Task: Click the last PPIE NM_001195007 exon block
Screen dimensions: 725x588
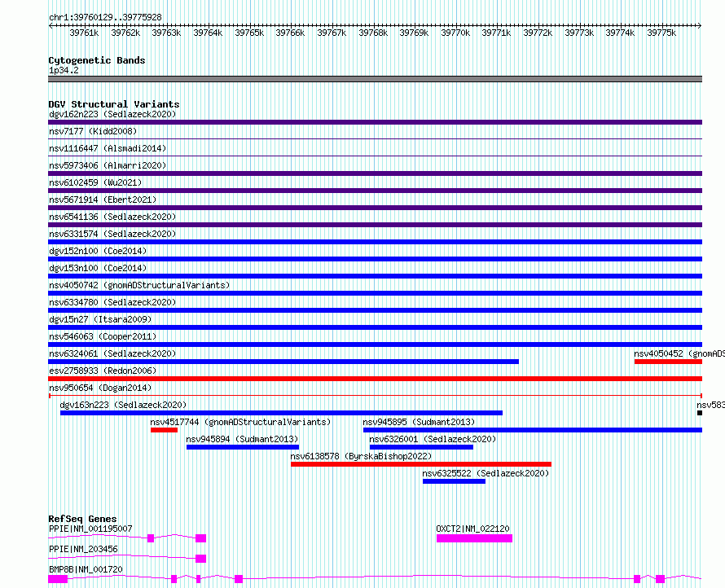Action: 200,538
